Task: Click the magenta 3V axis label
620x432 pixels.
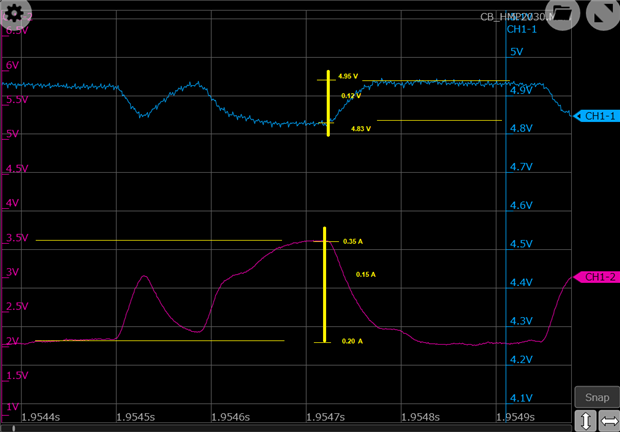Action: 12,272
